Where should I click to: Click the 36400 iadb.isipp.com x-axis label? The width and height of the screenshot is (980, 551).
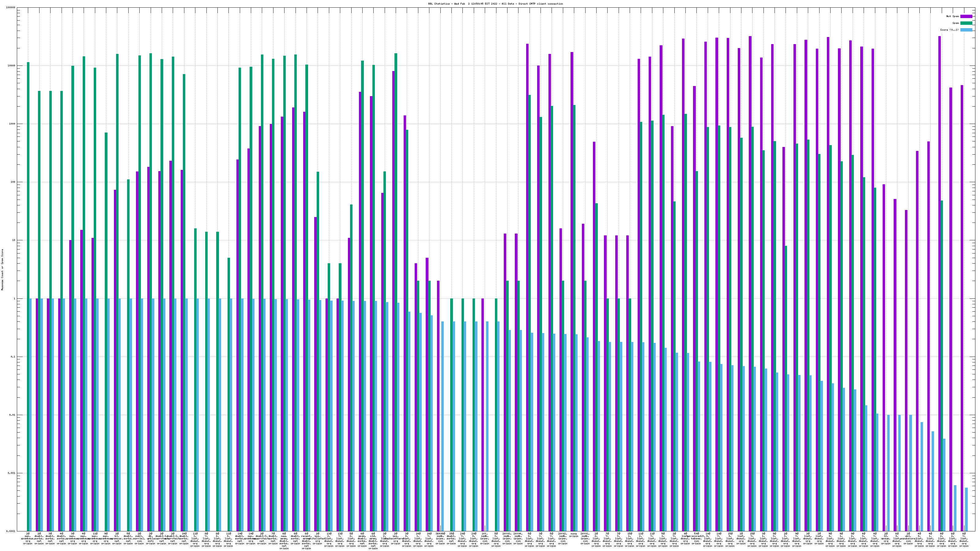tap(440, 538)
